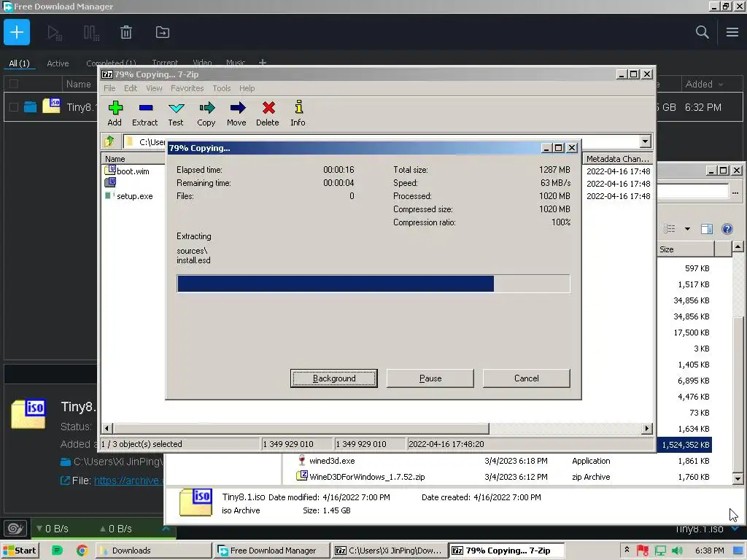The height and width of the screenshot is (560, 747).
Task: Click the 7-Zip Test toolbar icon
Action: click(x=176, y=113)
